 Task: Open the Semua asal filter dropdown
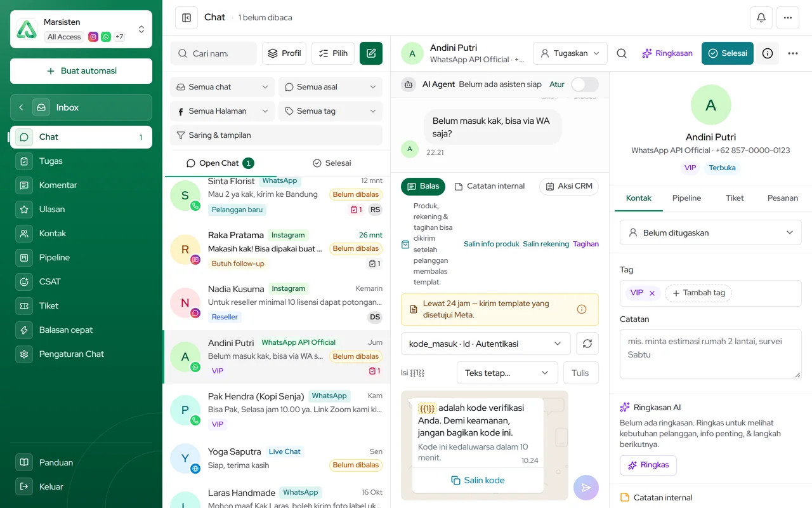click(x=331, y=87)
